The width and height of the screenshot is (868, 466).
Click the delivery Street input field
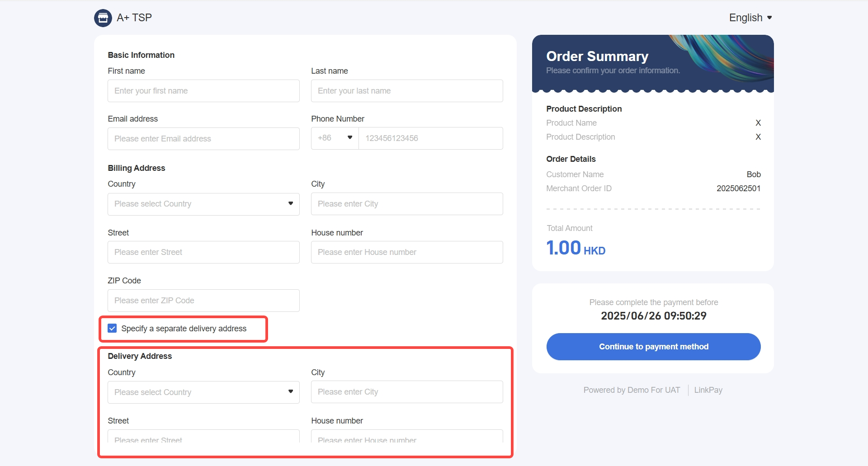pyautogui.click(x=203, y=437)
